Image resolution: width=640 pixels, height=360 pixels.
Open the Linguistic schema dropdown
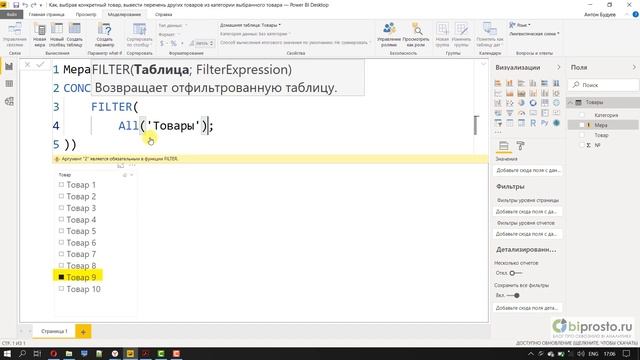tap(534, 34)
